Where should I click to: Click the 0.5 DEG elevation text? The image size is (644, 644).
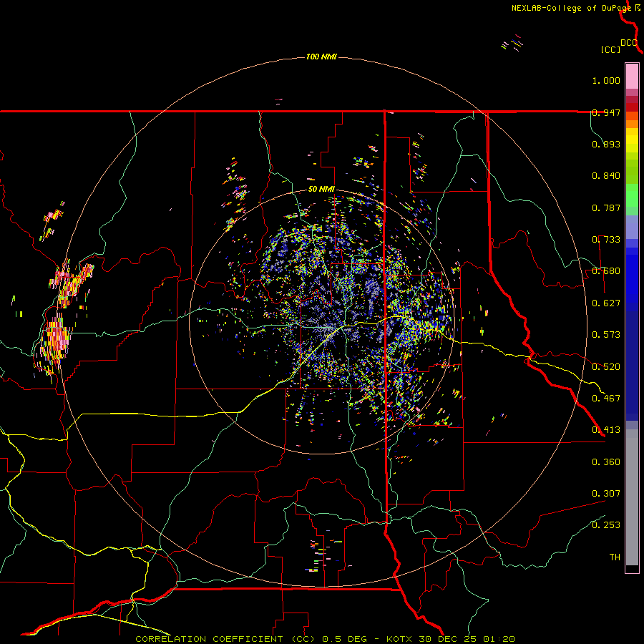pos(345,639)
